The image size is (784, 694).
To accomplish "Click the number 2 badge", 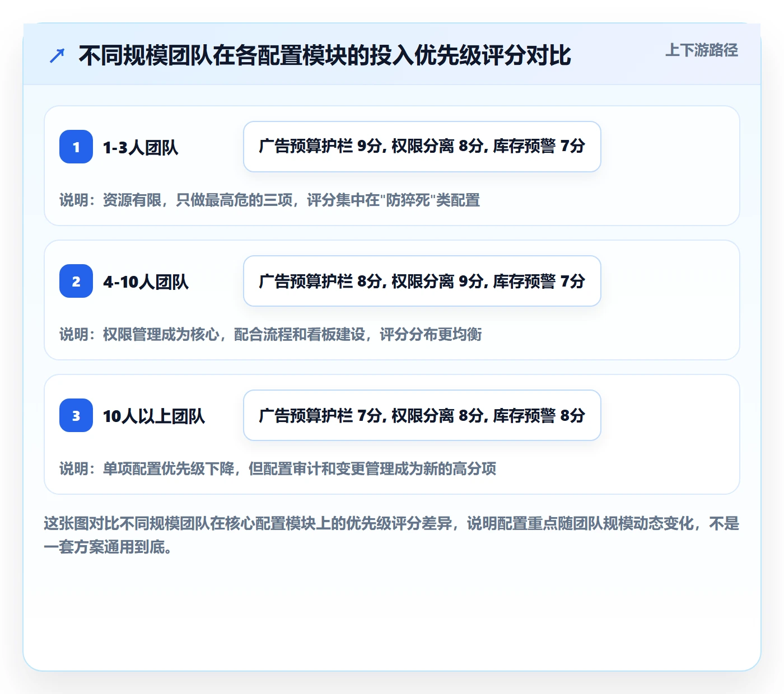I will (x=76, y=281).
